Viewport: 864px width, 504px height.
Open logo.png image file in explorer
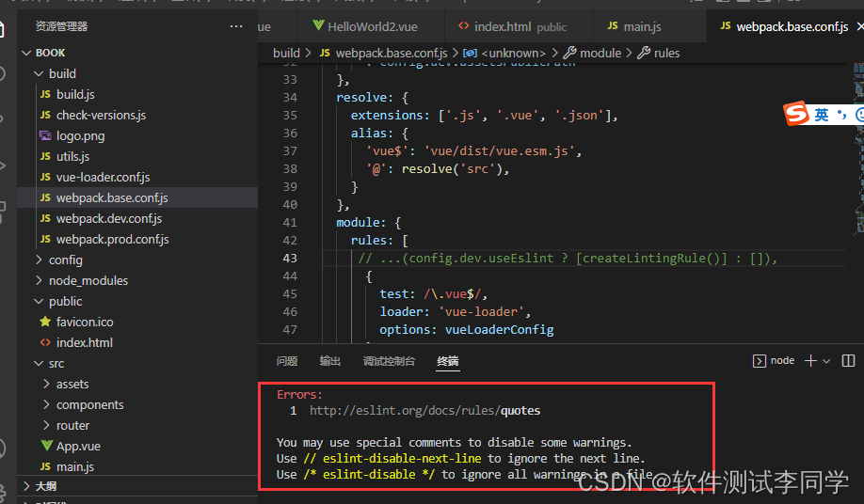coord(80,135)
